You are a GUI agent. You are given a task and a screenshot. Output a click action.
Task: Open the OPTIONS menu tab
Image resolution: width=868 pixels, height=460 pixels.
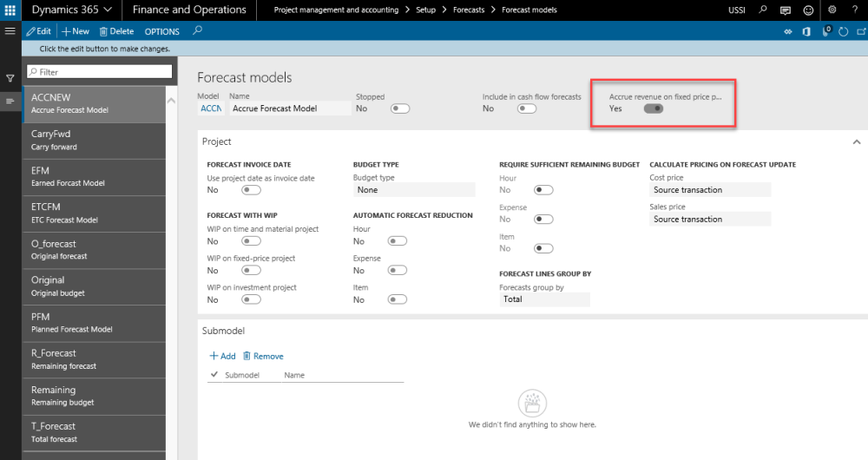pos(161,31)
